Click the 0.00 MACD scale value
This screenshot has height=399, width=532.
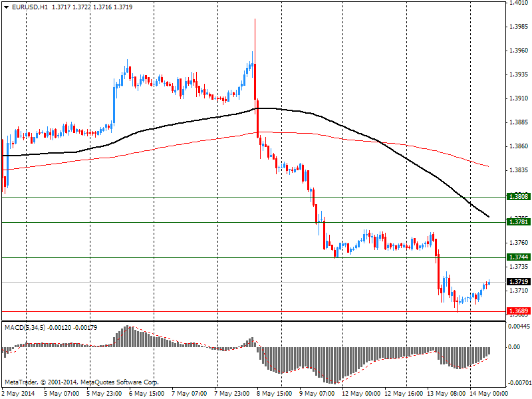tap(514, 347)
